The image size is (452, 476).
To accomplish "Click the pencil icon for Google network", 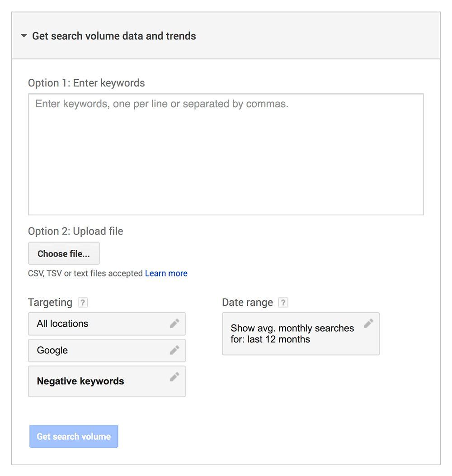I will pos(174,350).
